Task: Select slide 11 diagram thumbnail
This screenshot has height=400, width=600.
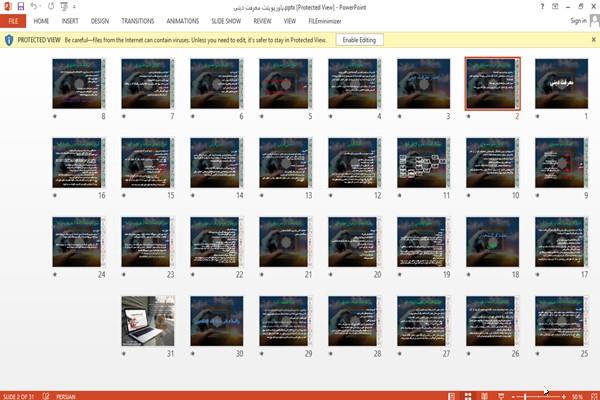Action: pyautogui.click(x=424, y=163)
